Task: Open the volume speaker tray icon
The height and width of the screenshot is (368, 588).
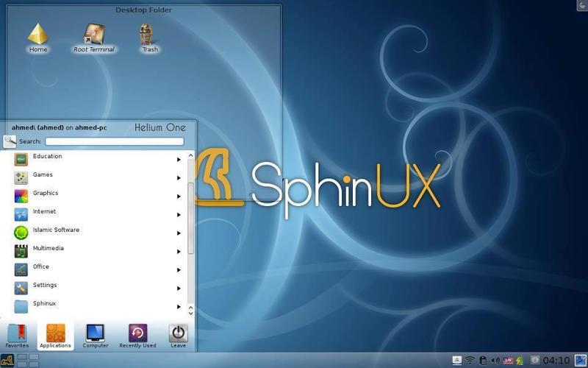Action: 495,360
